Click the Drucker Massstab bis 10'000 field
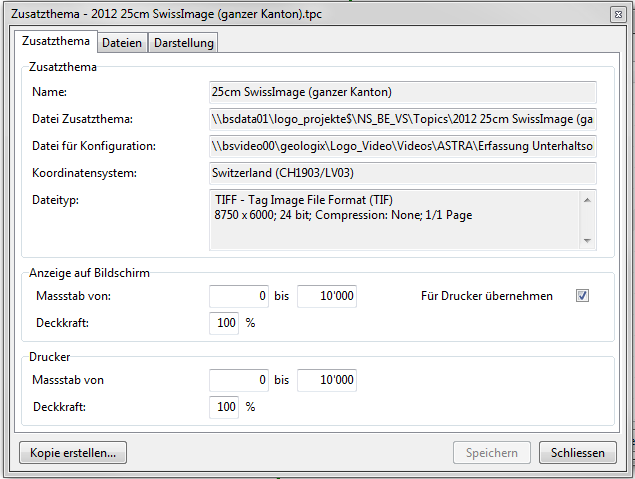Image resolution: width=635 pixels, height=479 pixels. click(x=326, y=380)
